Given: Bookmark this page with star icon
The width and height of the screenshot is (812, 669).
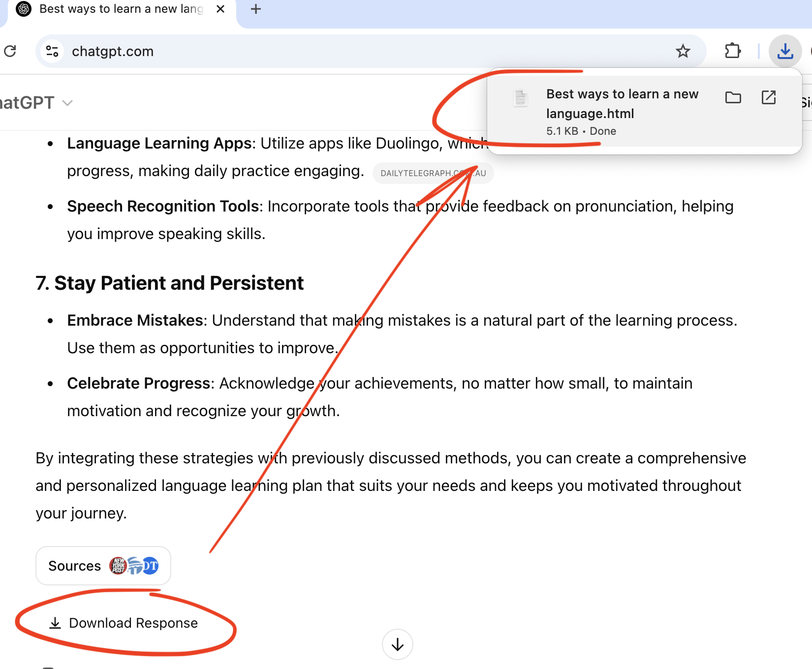Looking at the screenshot, I should [683, 51].
